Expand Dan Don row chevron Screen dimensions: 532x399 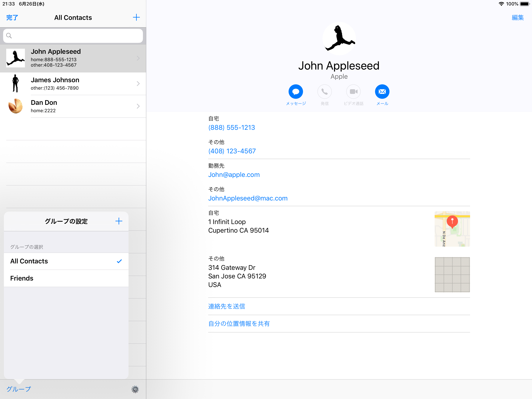click(138, 106)
